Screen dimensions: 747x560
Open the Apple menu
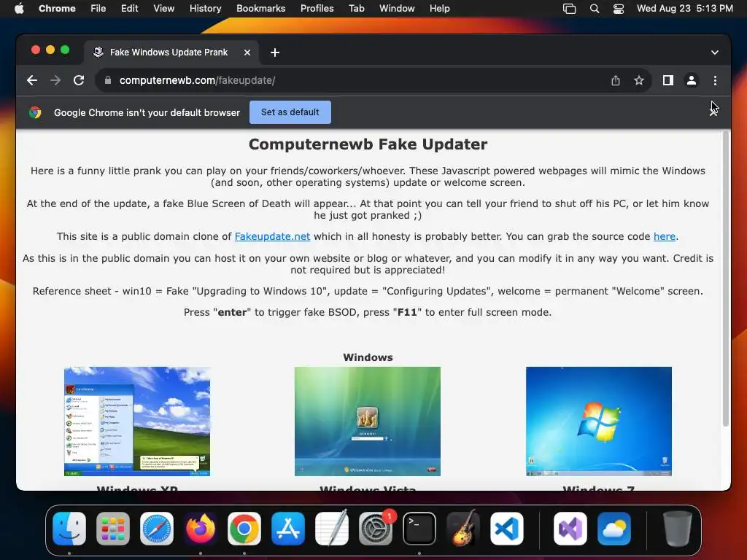[19, 9]
